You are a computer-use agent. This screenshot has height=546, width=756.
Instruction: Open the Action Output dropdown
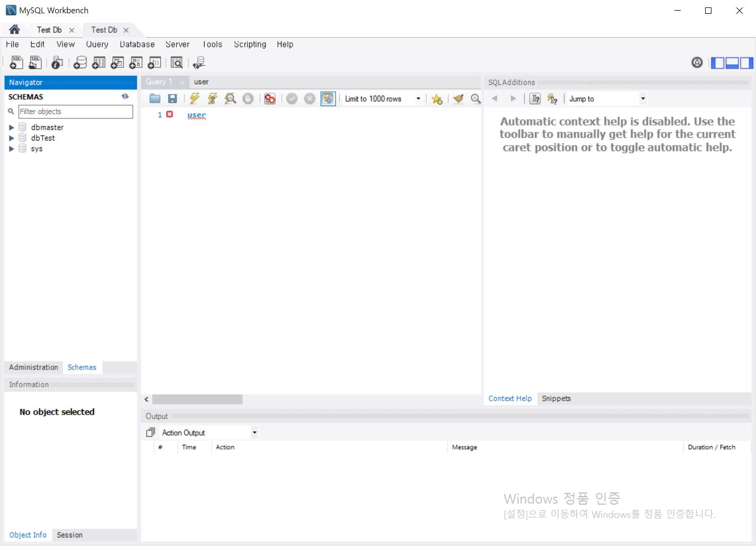[254, 433]
